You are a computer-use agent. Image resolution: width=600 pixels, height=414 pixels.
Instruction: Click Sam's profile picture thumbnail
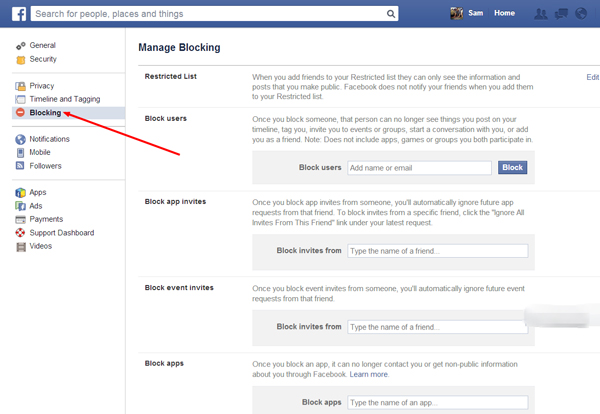[457, 14]
